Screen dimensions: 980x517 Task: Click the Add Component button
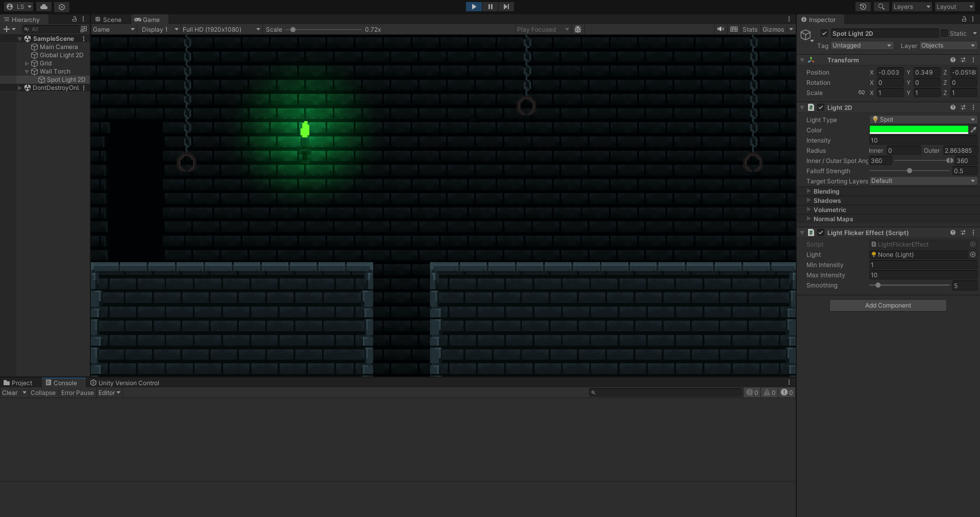pos(888,306)
